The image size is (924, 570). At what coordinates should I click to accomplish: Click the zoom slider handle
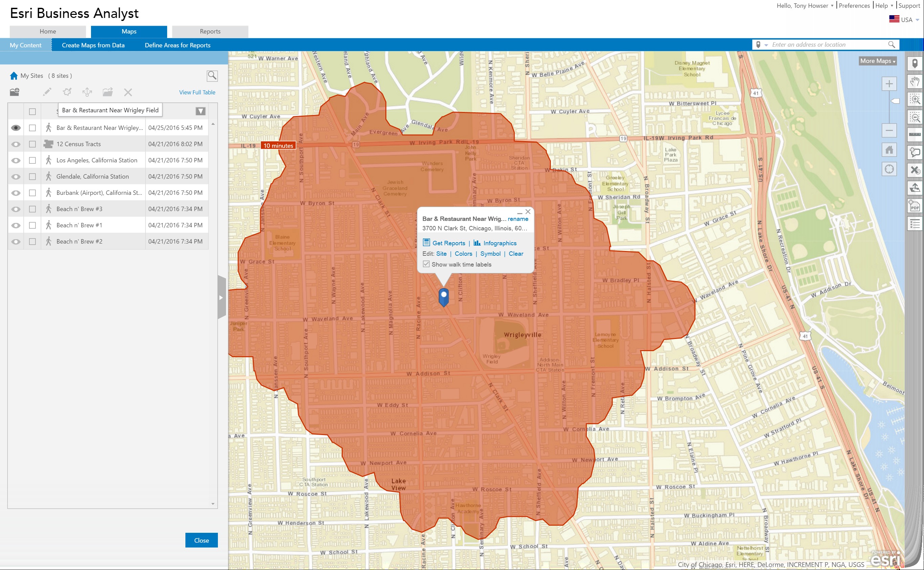tap(895, 101)
